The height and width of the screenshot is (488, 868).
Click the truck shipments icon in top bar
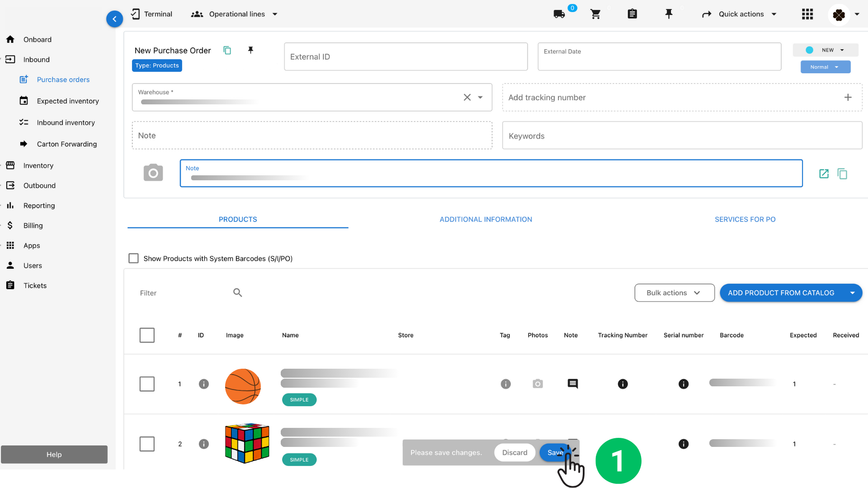(x=559, y=14)
